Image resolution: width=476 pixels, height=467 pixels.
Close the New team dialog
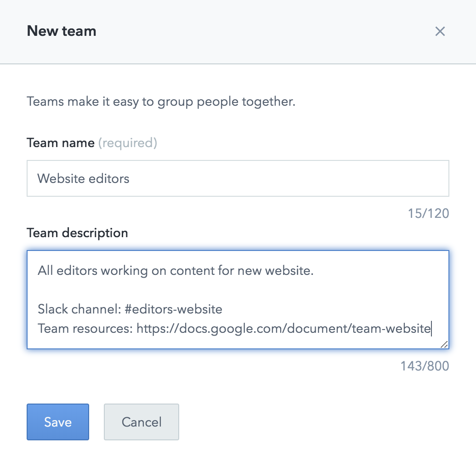440,31
